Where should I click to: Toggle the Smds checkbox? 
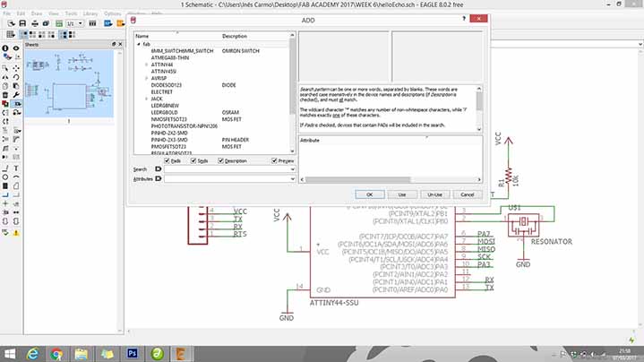tap(193, 160)
